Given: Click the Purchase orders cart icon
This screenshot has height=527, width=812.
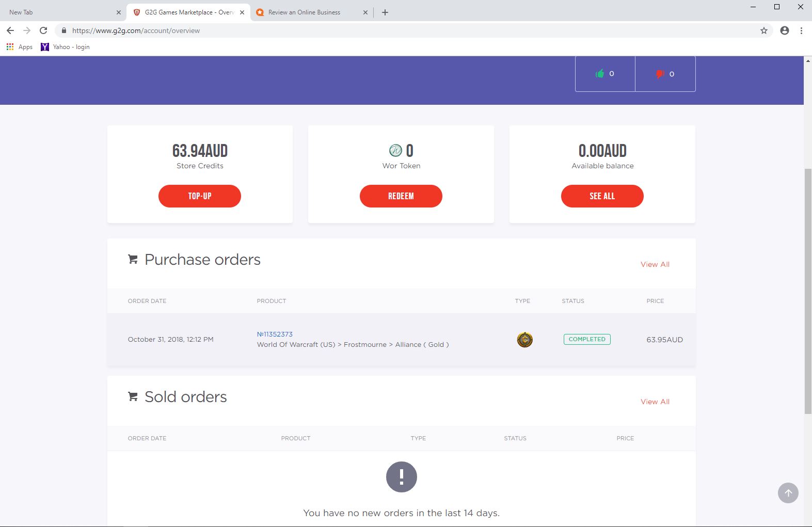Looking at the screenshot, I should 133,259.
